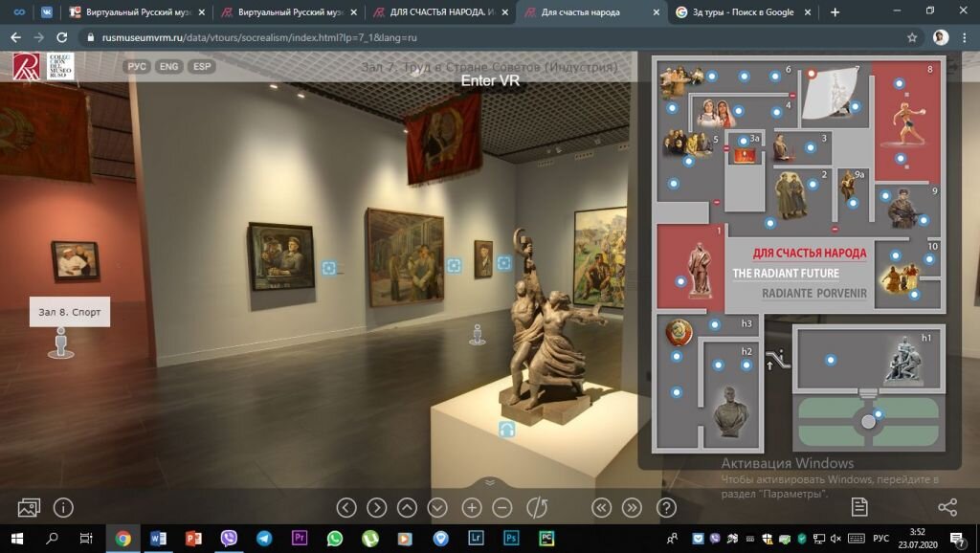Rotate the panorama view right

pyautogui.click(x=376, y=507)
